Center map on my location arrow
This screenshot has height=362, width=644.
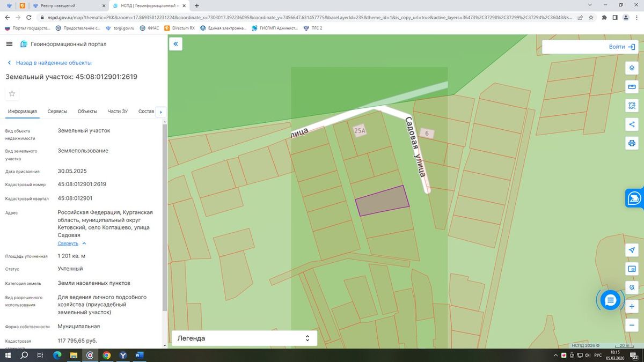click(x=632, y=250)
